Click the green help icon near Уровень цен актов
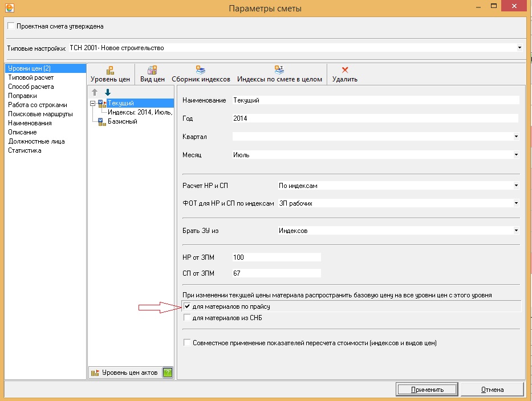 [167, 373]
